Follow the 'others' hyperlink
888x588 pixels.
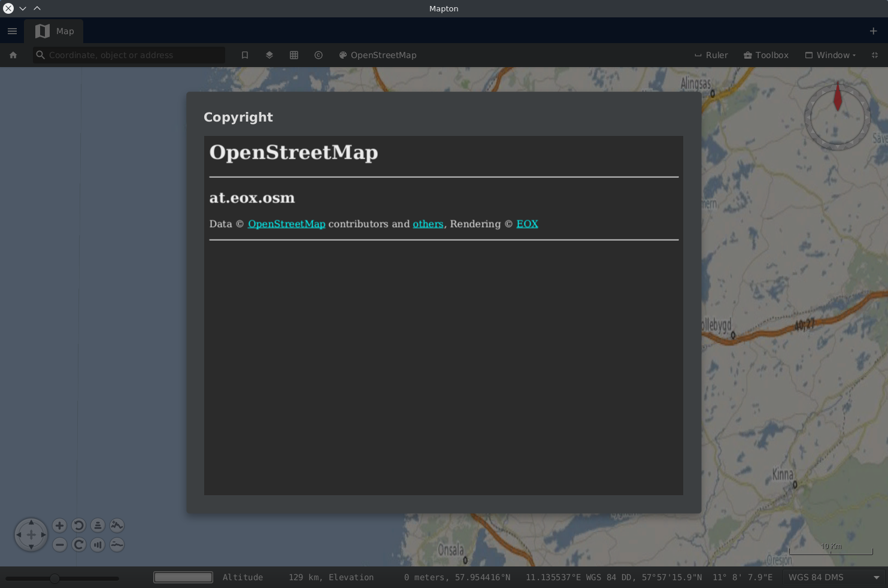(x=428, y=224)
